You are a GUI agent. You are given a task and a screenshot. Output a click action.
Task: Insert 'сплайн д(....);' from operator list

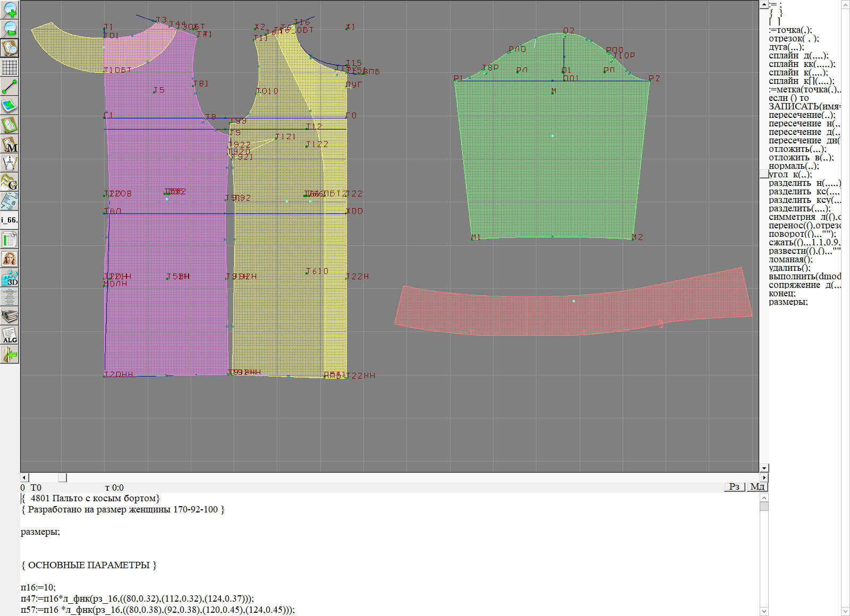pyautogui.click(x=798, y=56)
